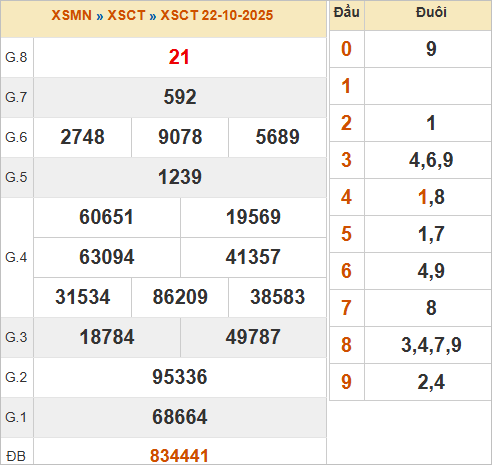492x465 pixels.
Task: Click the G.4 number 31534
Action: [x=82, y=297]
